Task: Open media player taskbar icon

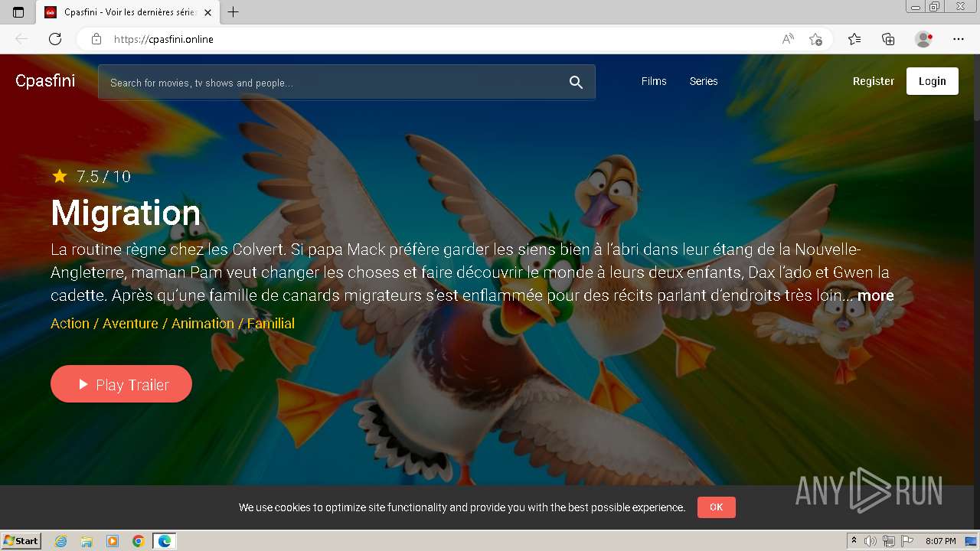Action: [x=113, y=541]
